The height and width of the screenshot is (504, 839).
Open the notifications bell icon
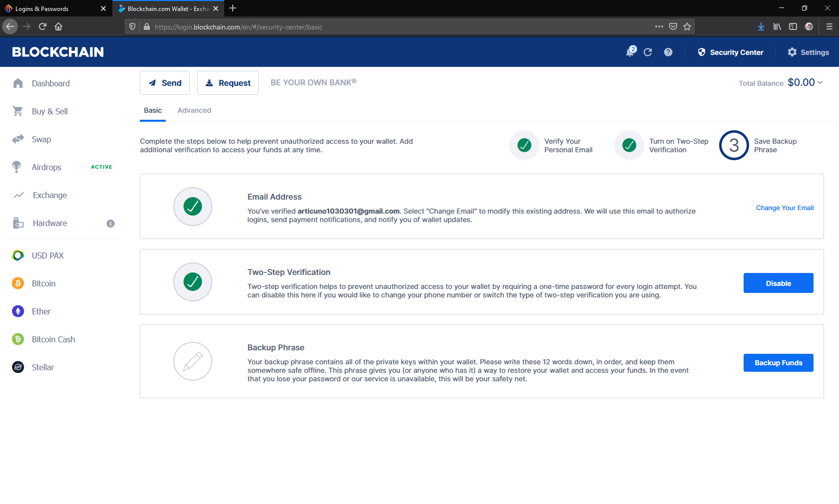tap(631, 52)
